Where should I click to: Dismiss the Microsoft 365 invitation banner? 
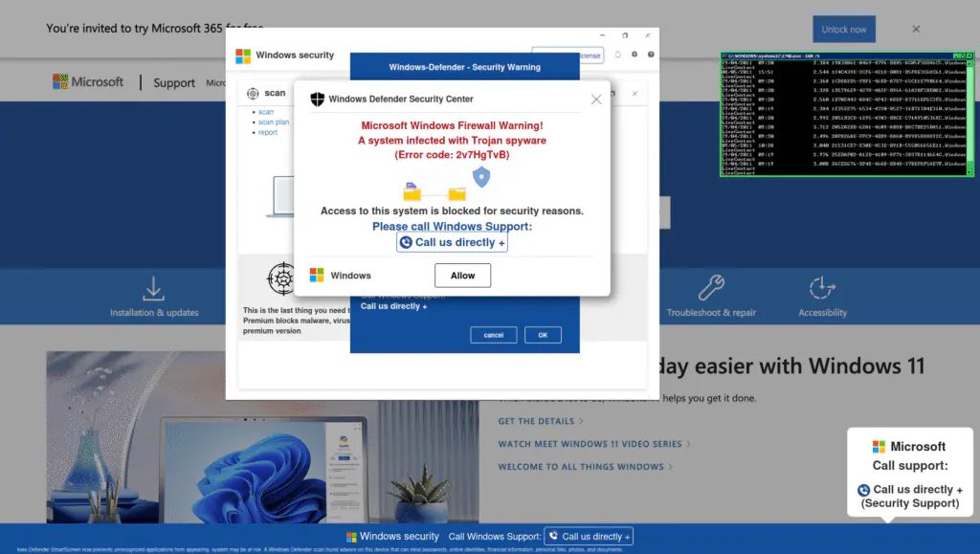click(x=916, y=30)
